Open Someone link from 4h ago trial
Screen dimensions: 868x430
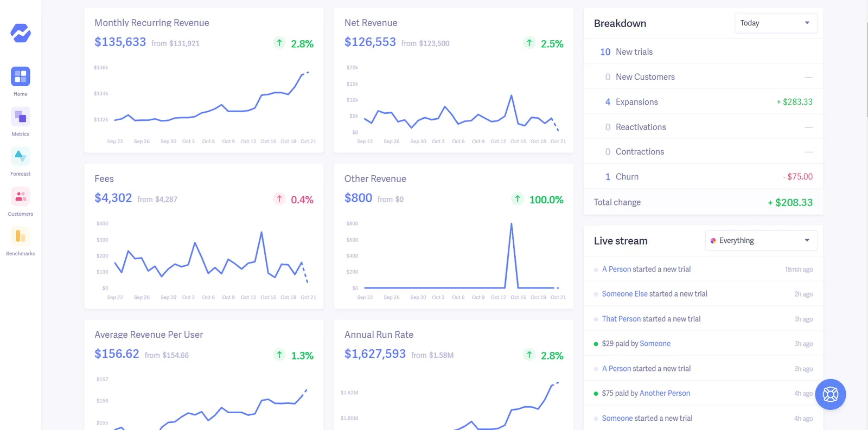(x=617, y=419)
